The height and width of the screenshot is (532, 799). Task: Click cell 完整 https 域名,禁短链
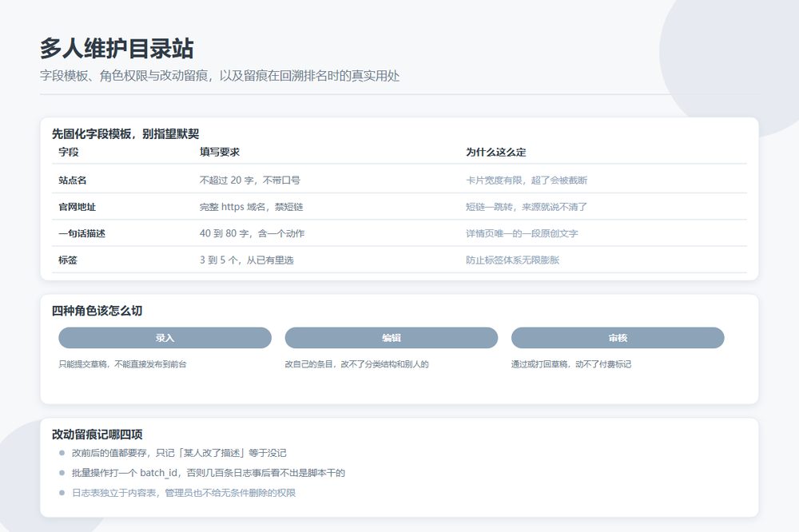[x=251, y=207]
